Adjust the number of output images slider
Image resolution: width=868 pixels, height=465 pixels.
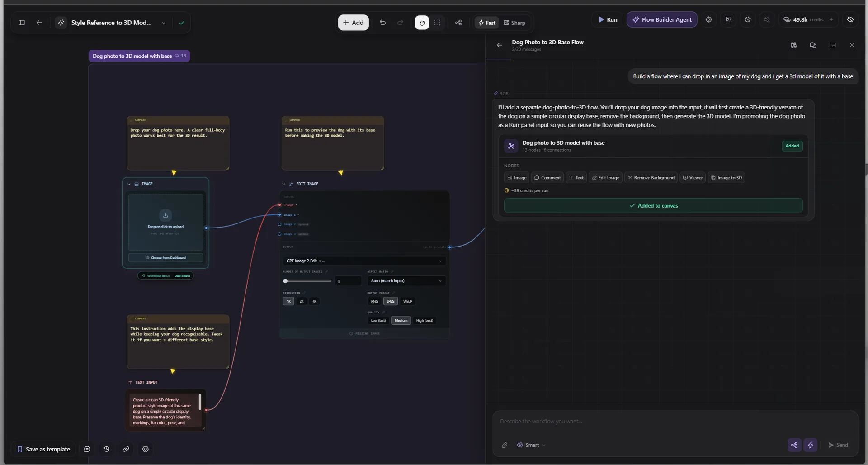click(308, 281)
